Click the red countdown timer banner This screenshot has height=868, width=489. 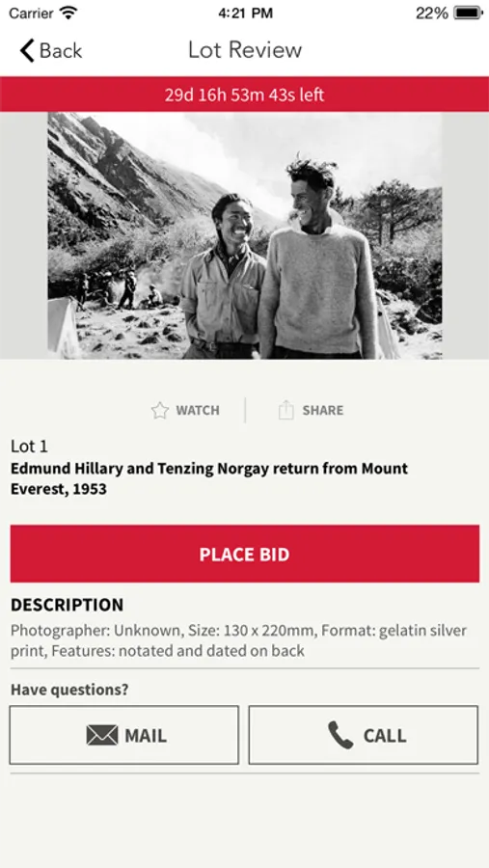(x=245, y=95)
